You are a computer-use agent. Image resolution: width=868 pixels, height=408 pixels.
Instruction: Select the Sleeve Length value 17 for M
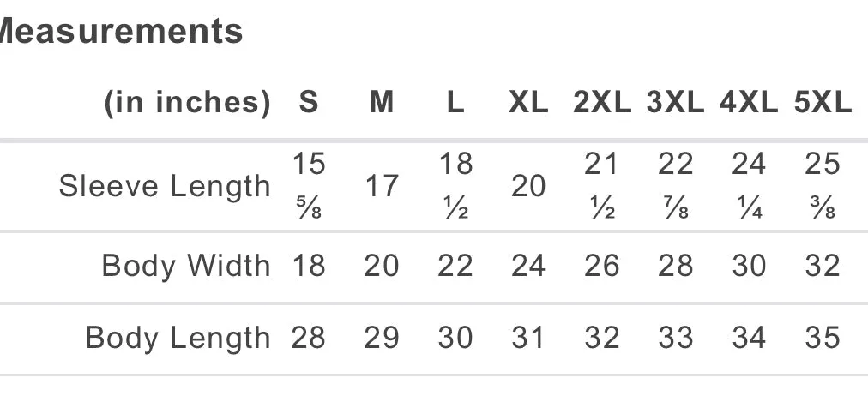[x=382, y=186]
